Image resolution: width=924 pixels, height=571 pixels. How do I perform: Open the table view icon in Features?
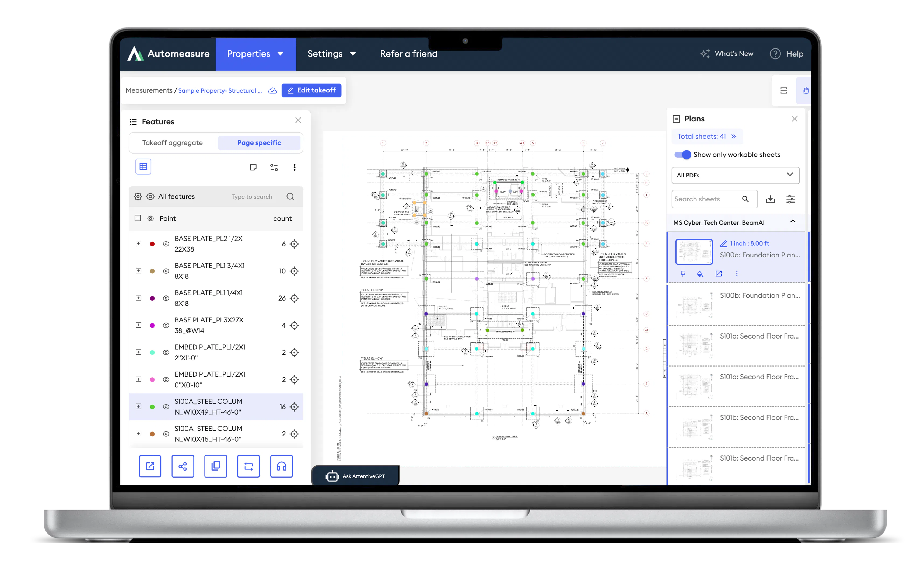[x=143, y=166]
